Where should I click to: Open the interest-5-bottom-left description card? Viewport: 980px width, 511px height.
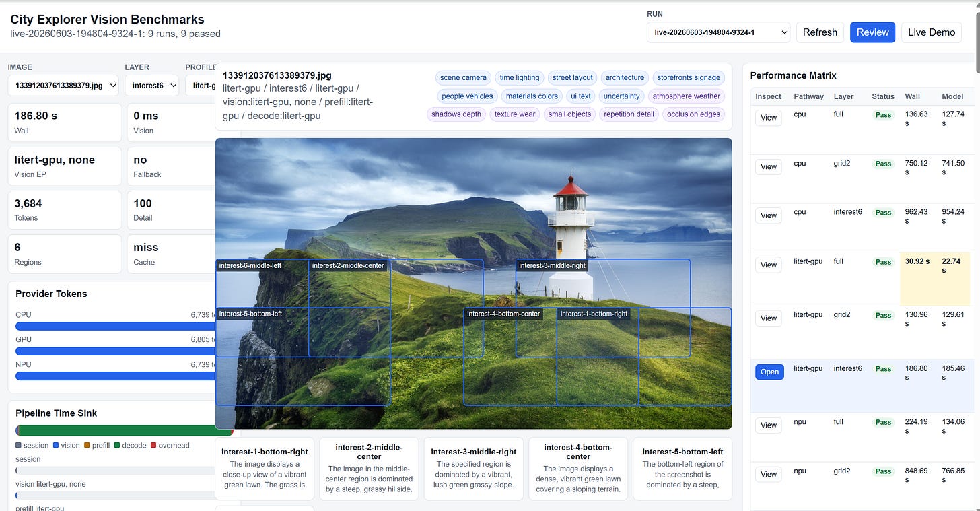pos(682,469)
